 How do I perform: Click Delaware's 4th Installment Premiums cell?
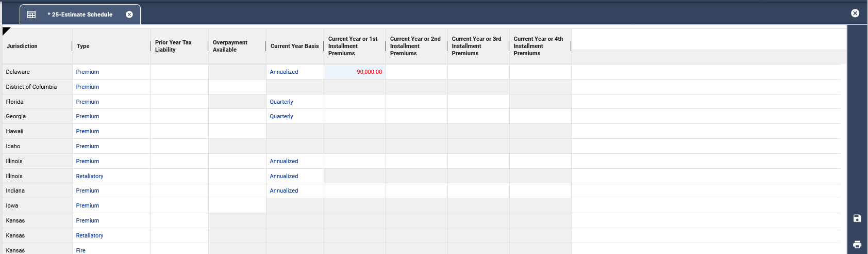point(540,72)
